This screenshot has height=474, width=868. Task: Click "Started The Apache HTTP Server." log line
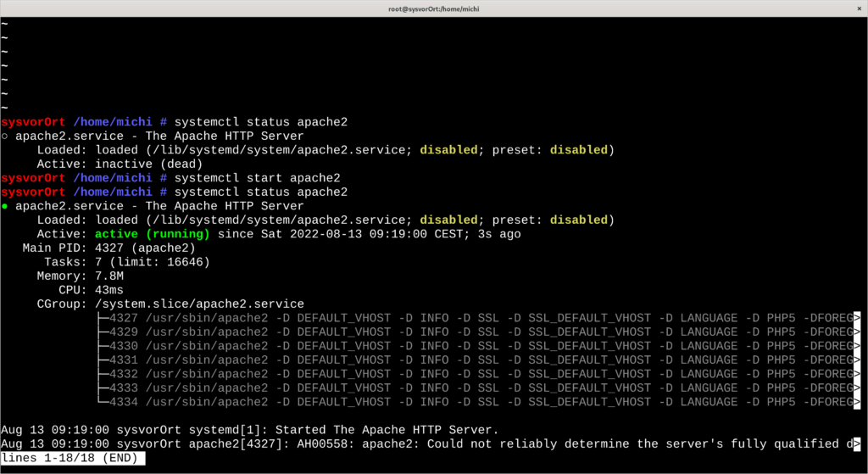tap(250, 430)
